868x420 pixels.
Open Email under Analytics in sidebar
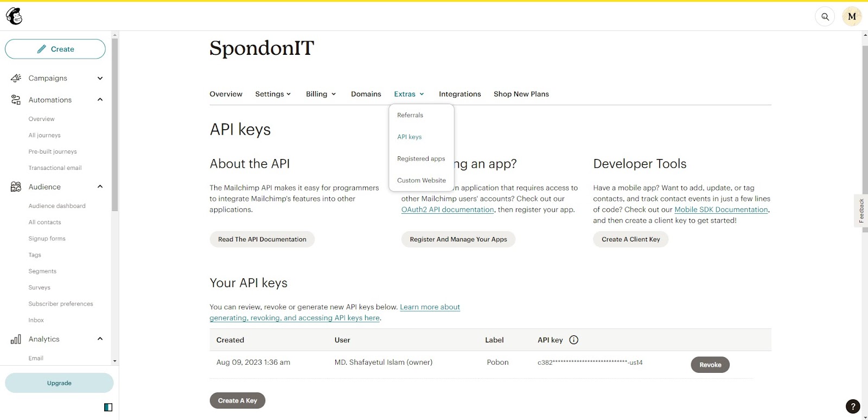(x=36, y=358)
